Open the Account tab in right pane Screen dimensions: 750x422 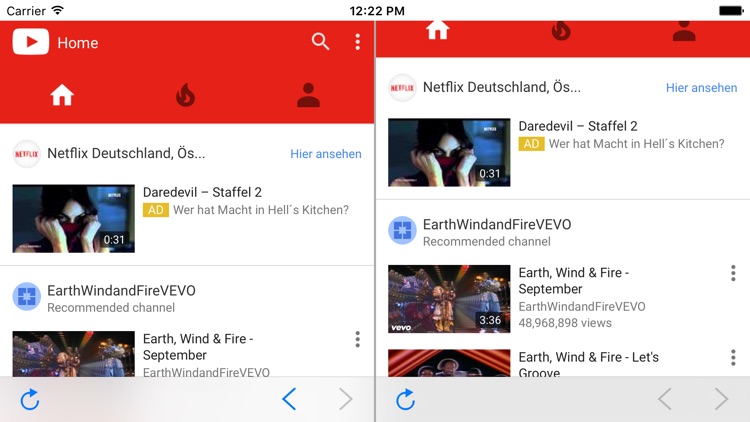[x=684, y=30]
